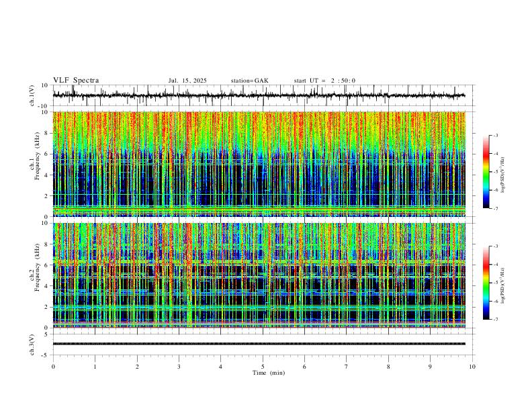Click the "start UT = 2 :50: 0" text
Image resolution: width=532 pixels, height=411 pixels.
pos(324,81)
